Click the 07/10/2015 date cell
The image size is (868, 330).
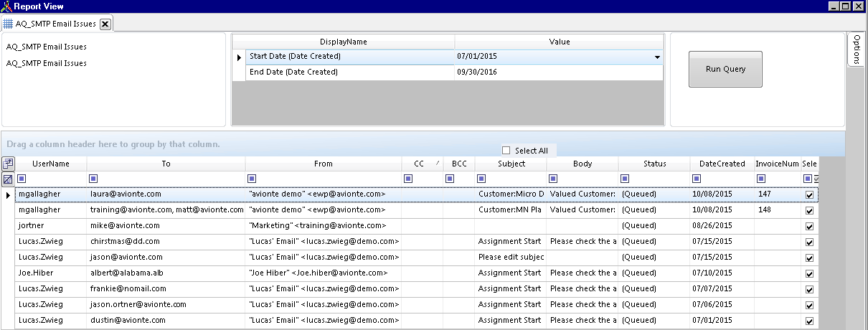722,273
